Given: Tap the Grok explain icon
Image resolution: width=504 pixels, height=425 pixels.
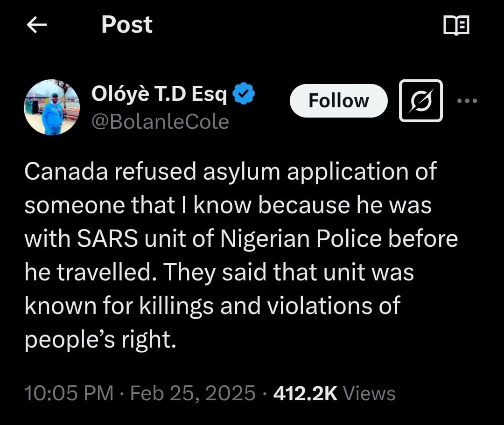Looking at the screenshot, I should click(x=420, y=101).
